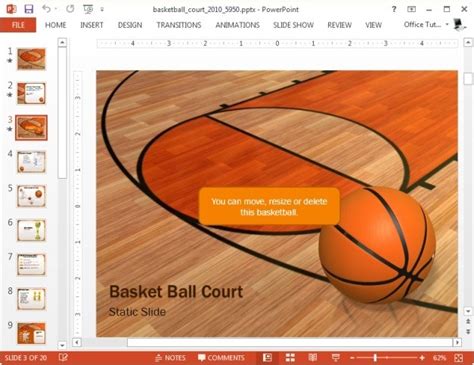474x365 pixels.
Task: Redo the last action
Action: [x=70, y=9]
